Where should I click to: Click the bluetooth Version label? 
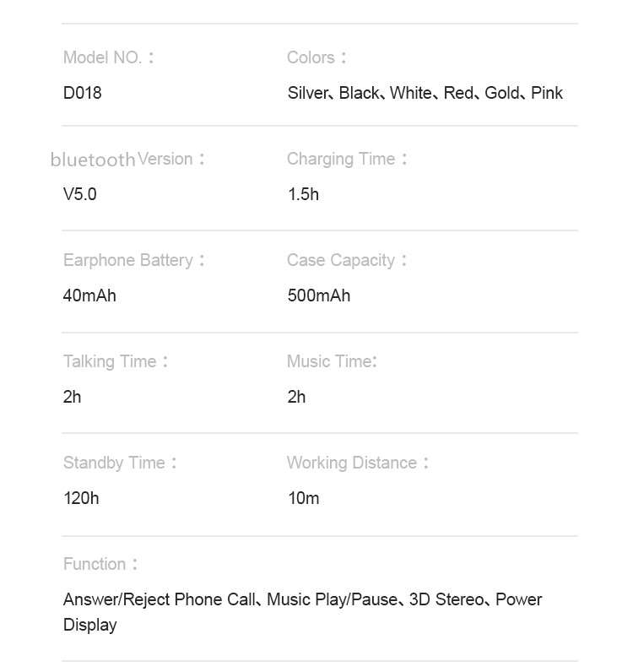tap(127, 160)
